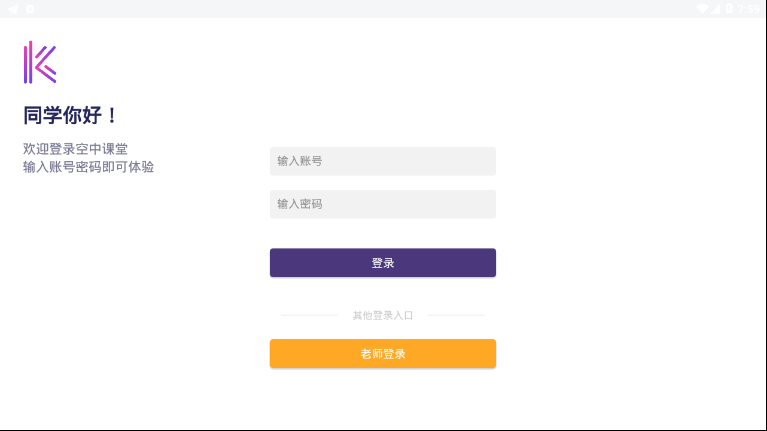The image size is (767, 431).
Task: Tap the paper plane notification icon
Action: (13, 8)
